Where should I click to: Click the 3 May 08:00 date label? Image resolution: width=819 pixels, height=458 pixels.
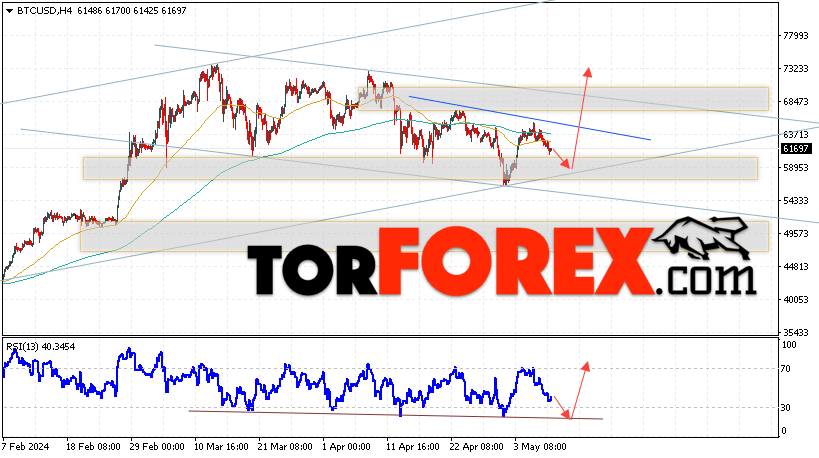tap(540, 447)
